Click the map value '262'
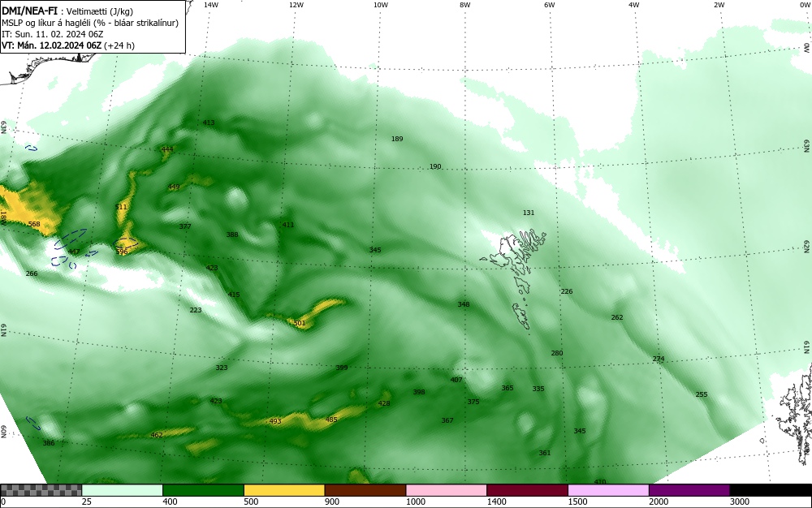This screenshot has height=508, width=812. point(617,317)
